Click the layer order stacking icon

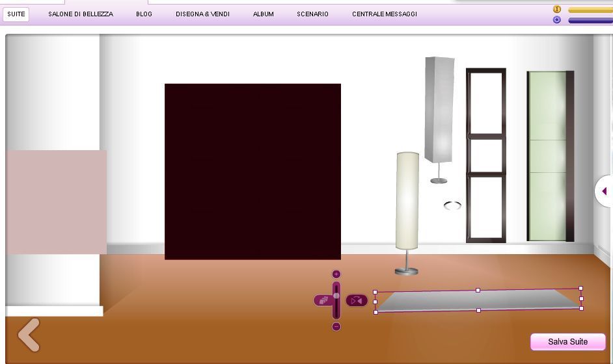[x=323, y=300]
